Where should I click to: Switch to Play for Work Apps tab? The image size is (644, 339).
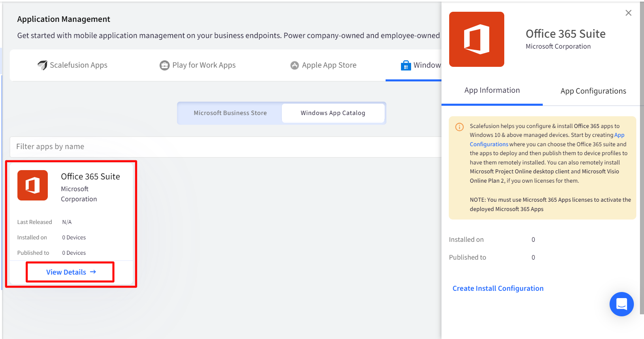[x=198, y=65]
